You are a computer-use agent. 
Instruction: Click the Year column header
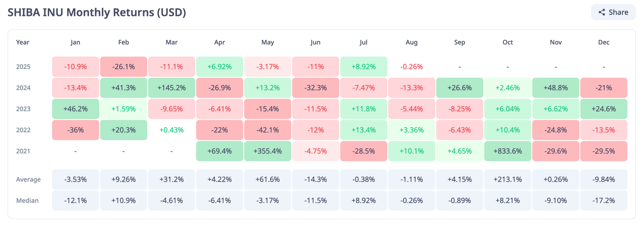[23, 42]
